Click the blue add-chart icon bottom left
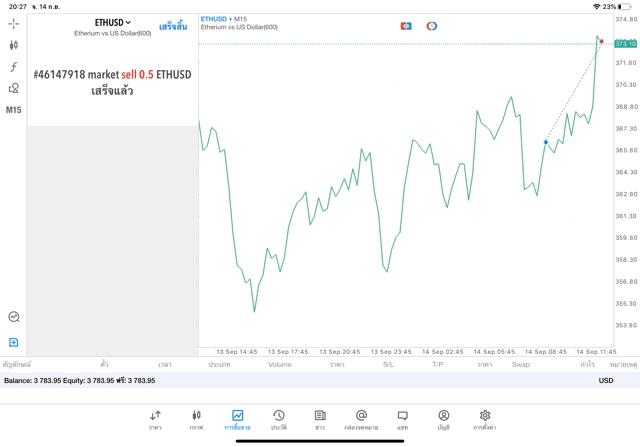Screen dimensions: 640x447 pos(14,343)
